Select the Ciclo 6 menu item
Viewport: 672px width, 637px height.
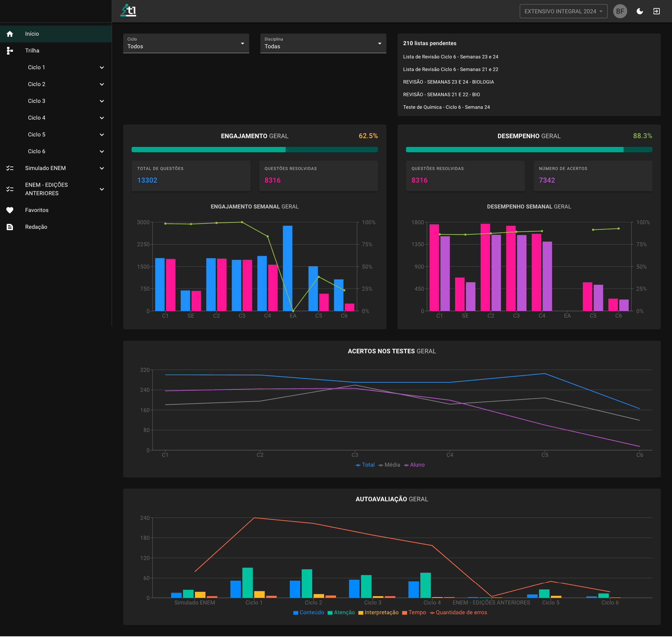[37, 151]
